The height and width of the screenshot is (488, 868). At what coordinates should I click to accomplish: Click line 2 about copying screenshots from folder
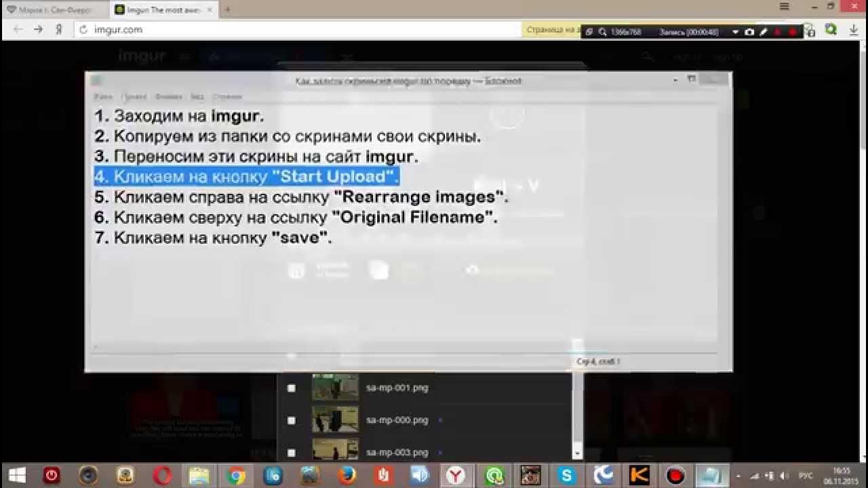pos(288,136)
